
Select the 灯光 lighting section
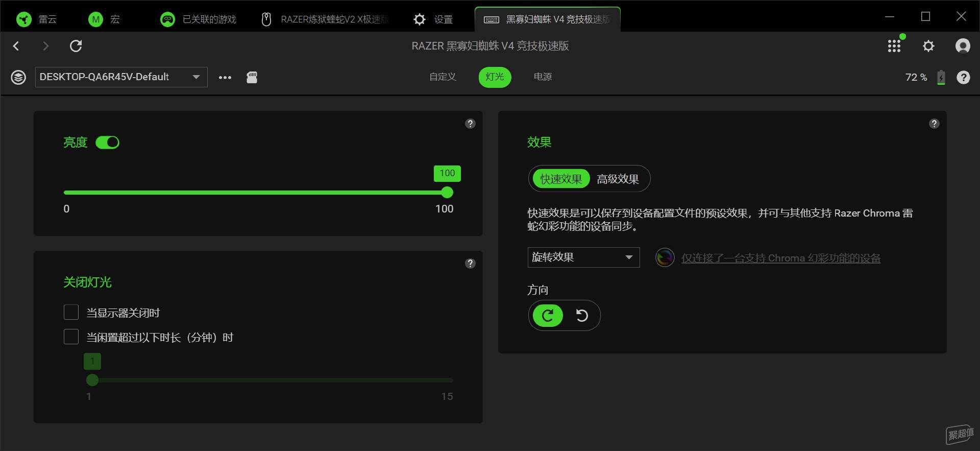click(x=495, y=77)
